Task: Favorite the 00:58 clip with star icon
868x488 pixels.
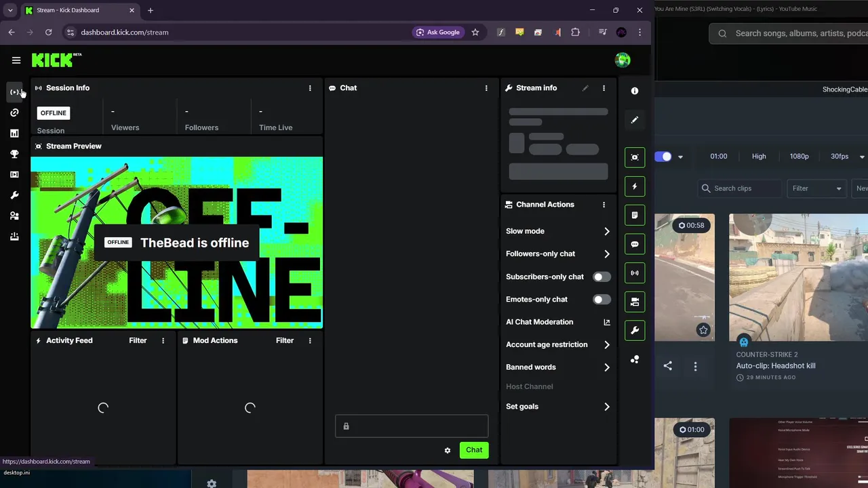Action: pos(703,330)
